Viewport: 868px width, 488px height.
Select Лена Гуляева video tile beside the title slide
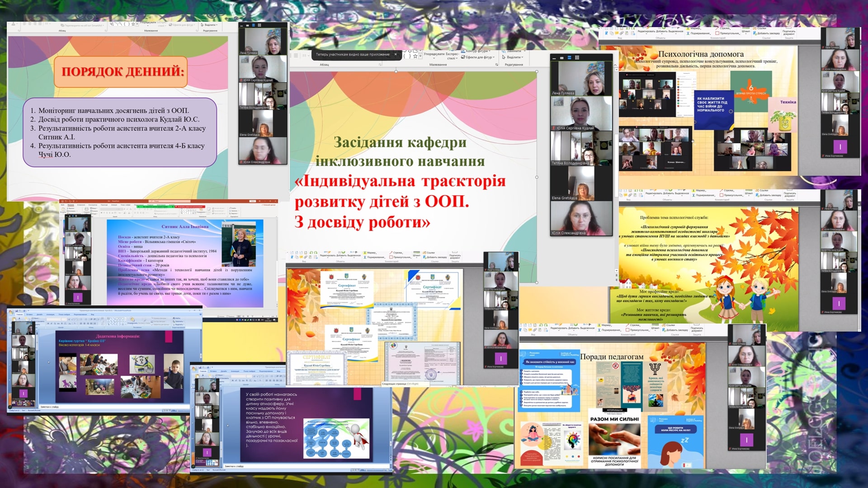[x=581, y=79]
